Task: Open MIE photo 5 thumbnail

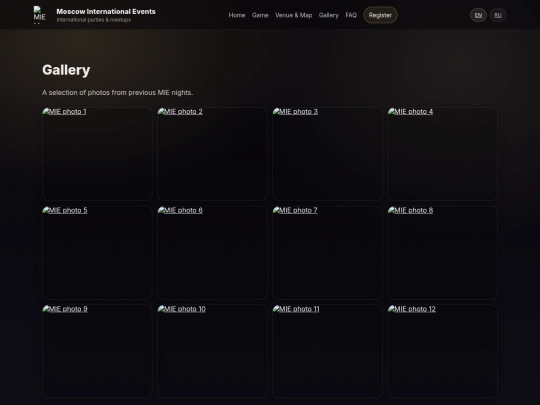Action: coord(97,252)
